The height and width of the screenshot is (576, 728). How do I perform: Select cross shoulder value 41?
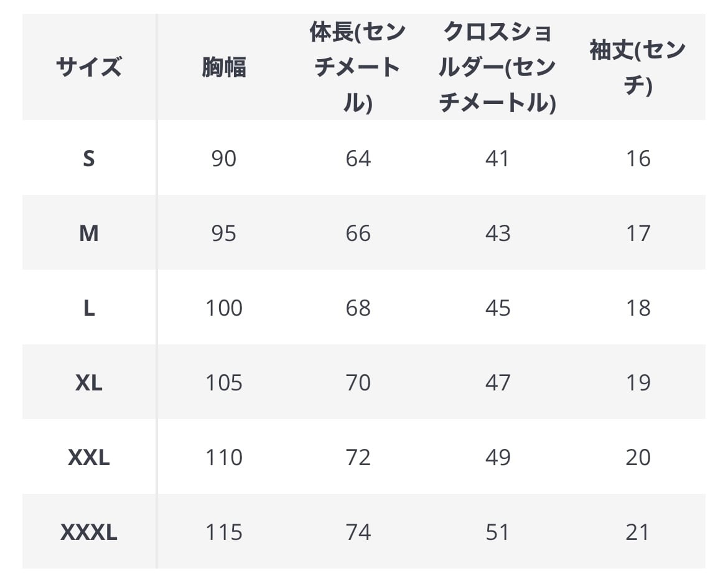tap(497, 159)
